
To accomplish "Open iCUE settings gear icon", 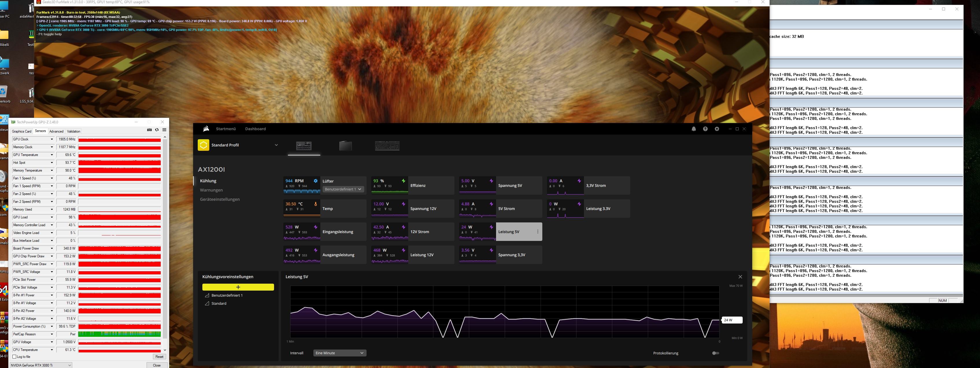I will 717,129.
